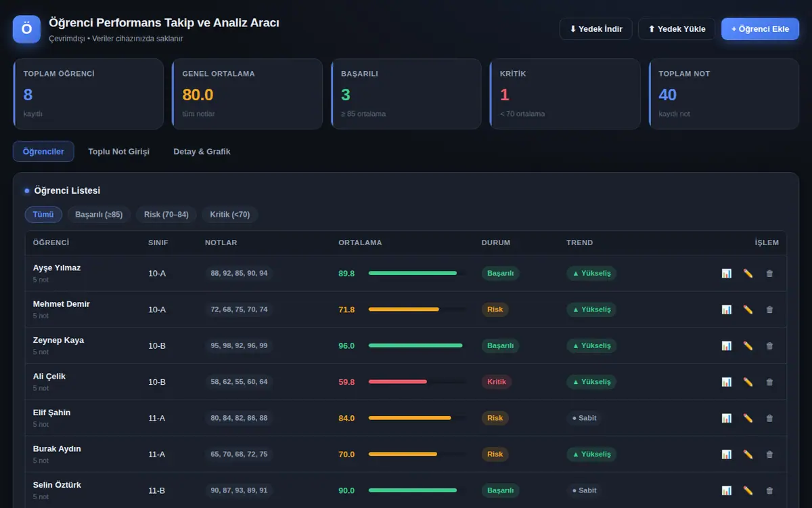Screen dimensions: 812x508
Task: Edit Selin Öztürk with the pencil icon
Action: [748, 490]
